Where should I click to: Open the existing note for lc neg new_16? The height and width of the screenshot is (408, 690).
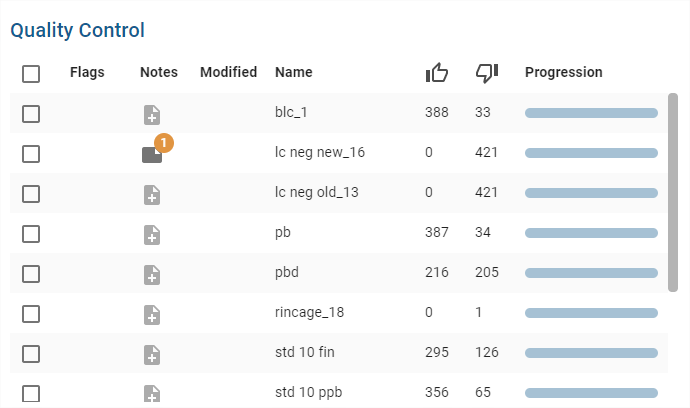click(152, 154)
